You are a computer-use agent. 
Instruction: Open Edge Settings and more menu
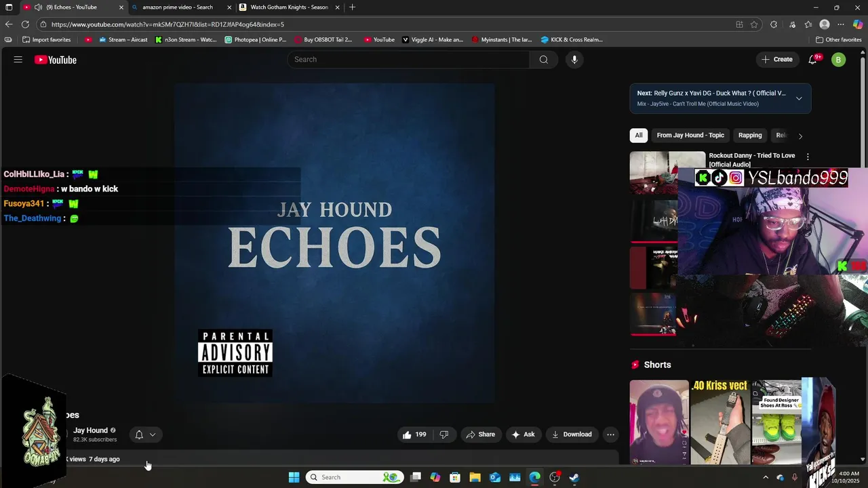point(841,24)
